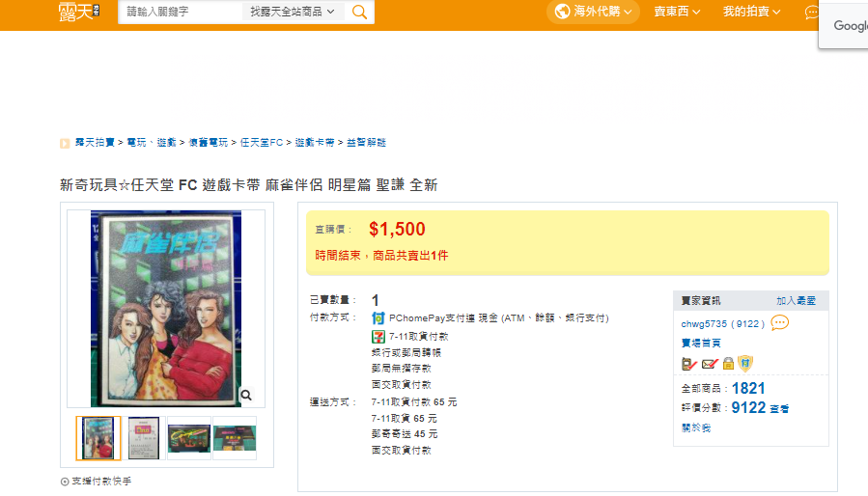Open the 任天堂FC breadcrumb category
Screen dimensions: 868x496
262,142
